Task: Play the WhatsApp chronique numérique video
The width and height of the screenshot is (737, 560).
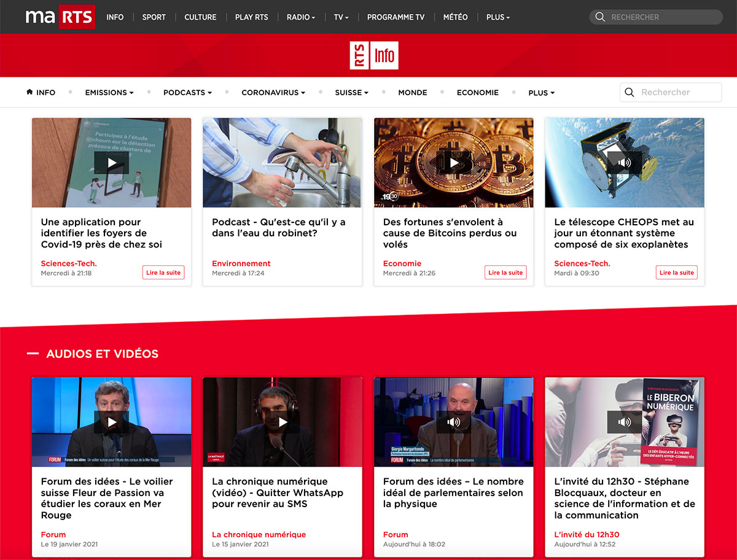Action: (x=283, y=422)
